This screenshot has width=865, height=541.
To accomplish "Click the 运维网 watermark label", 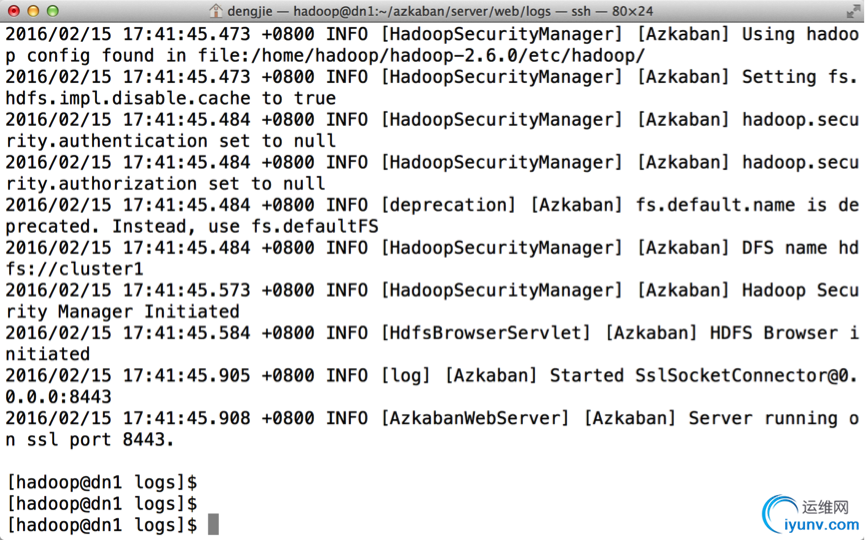I will (825, 506).
